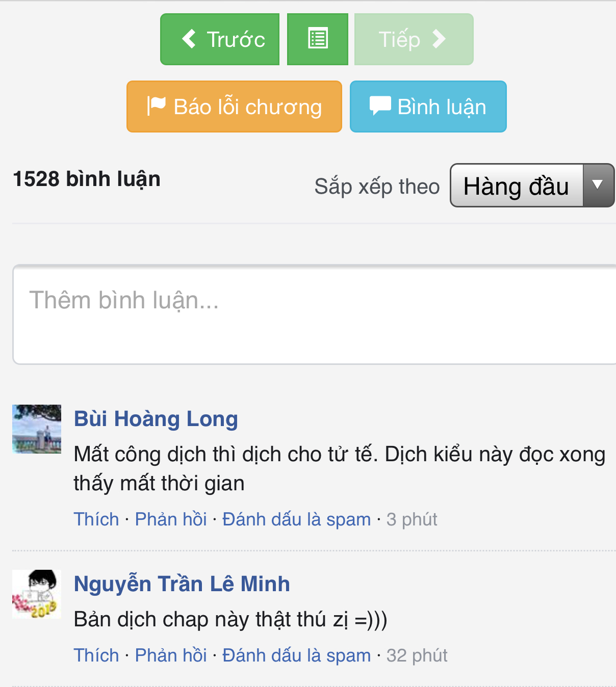
Task: Focus the Thêm bình luận text box
Action: coord(314,314)
